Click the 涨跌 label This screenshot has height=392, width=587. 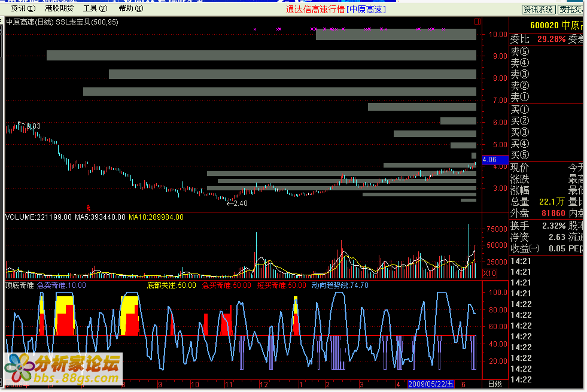coord(519,179)
